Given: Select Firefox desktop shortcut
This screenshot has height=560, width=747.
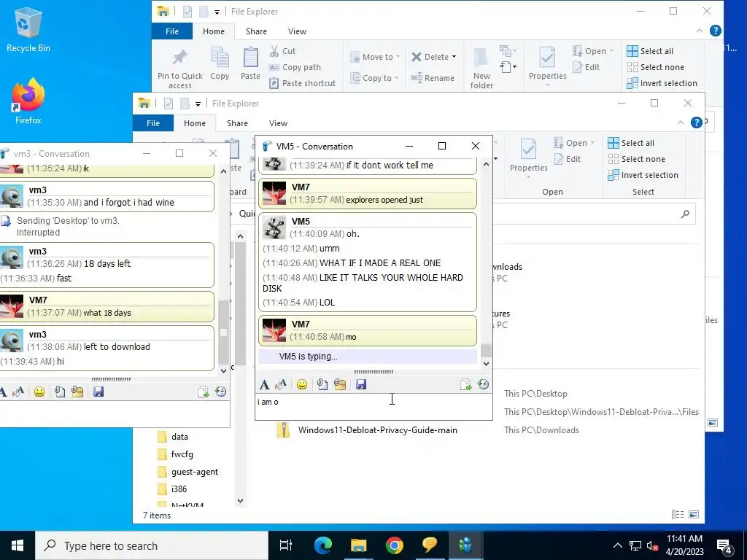Looking at the screenshot, I should tap(28, 101).
